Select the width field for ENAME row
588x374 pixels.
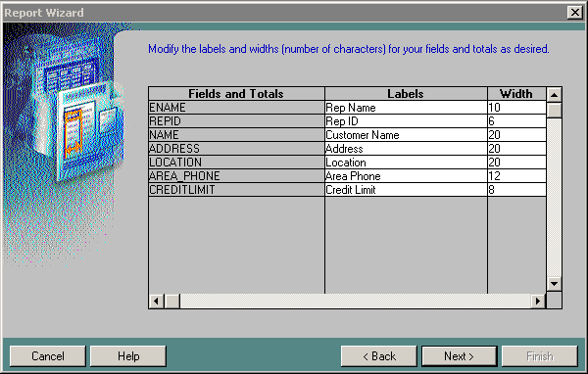tap(516, 108)
